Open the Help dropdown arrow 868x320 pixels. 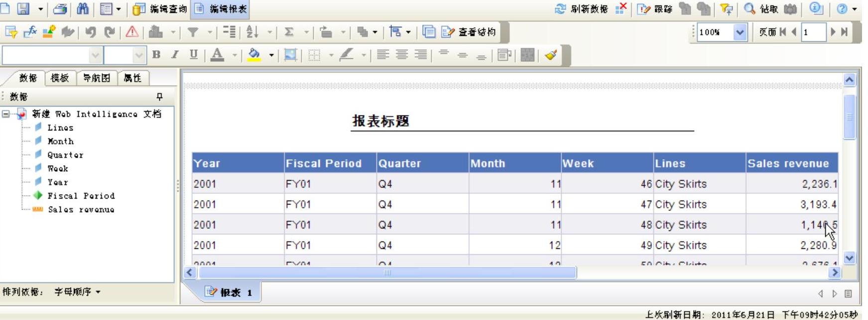click(x=855, y=9)
